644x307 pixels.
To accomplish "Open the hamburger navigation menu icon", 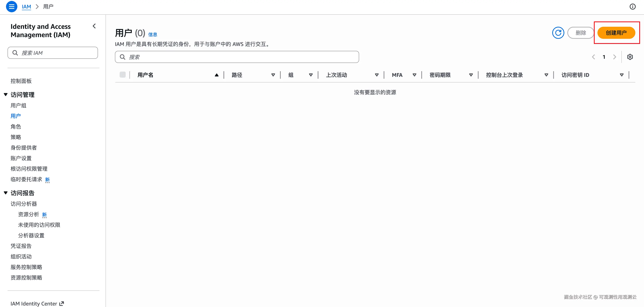I will (x=11, y=7).
